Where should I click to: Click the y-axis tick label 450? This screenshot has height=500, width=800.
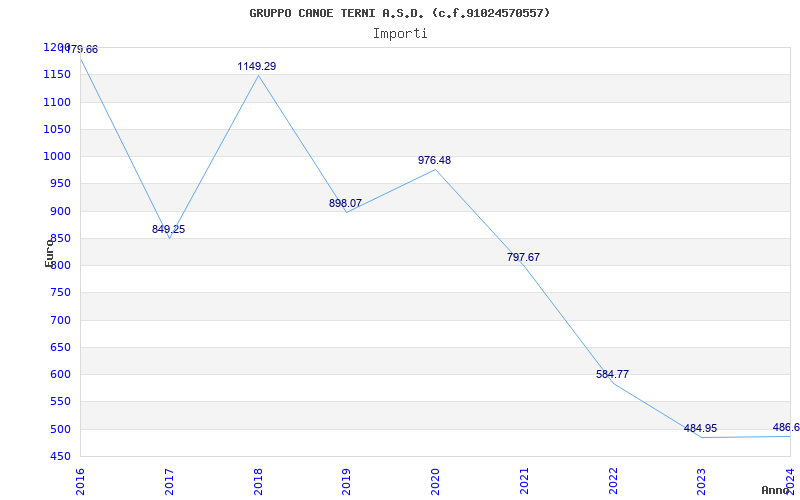pyautogui.click(x=61, y=456)
